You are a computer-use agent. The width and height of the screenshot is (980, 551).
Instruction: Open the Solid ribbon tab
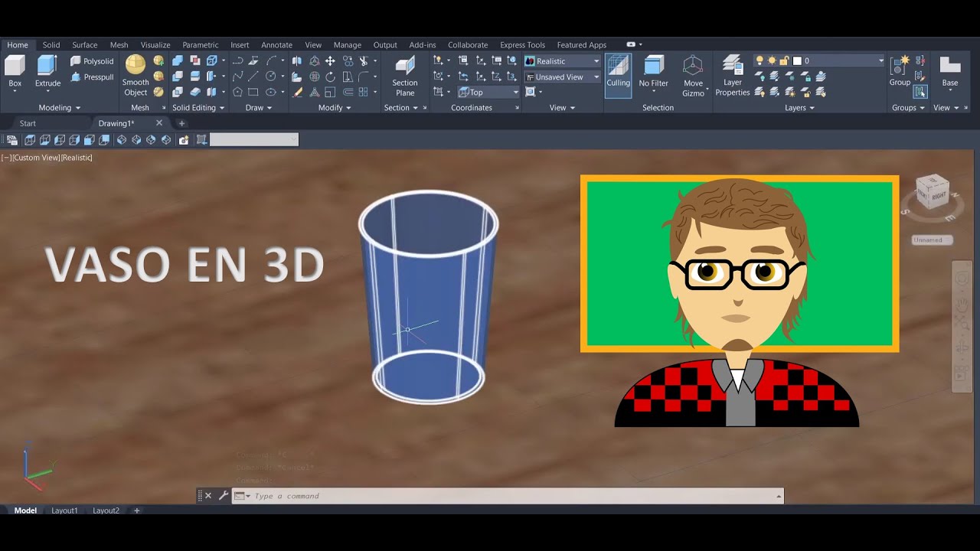51,45
